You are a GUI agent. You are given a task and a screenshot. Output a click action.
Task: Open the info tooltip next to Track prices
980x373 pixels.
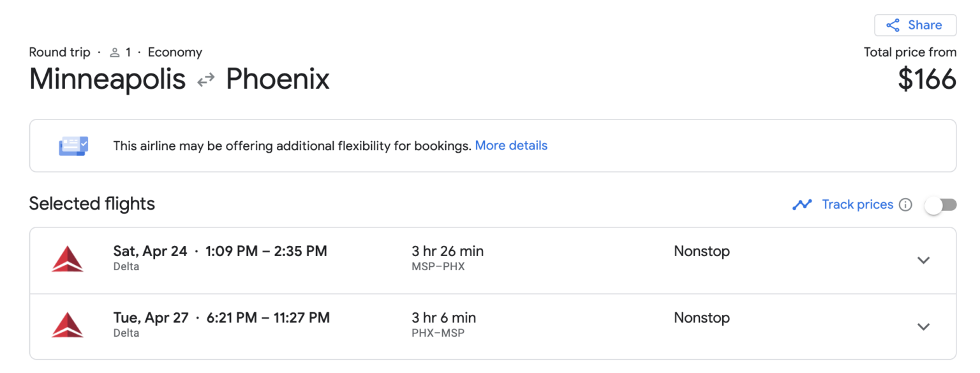[x=906, y=204]
